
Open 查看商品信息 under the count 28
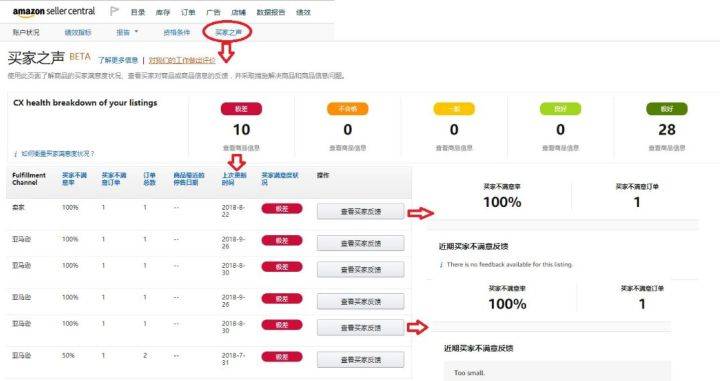tap(667, 148)
